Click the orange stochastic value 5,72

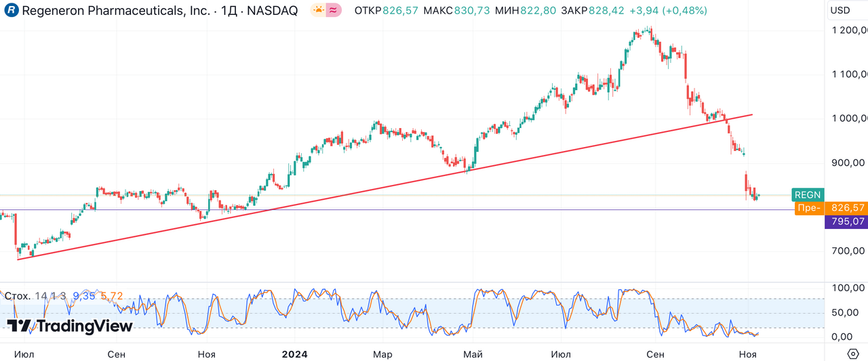point(112,296)
